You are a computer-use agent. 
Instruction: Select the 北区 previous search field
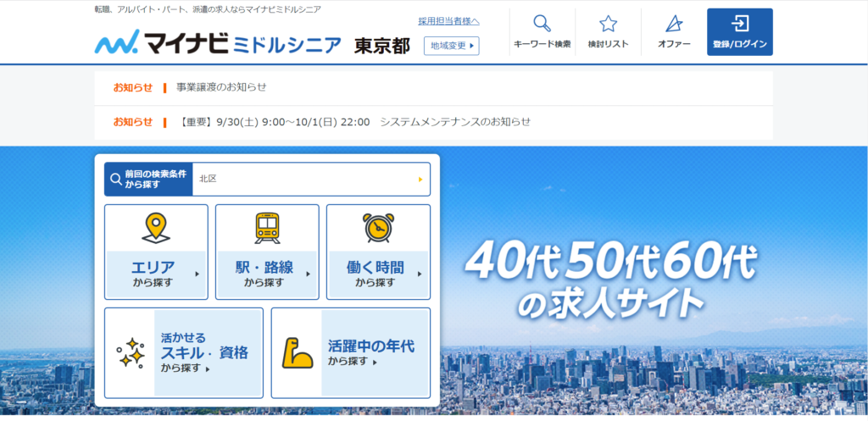click(x=311, y=180)
